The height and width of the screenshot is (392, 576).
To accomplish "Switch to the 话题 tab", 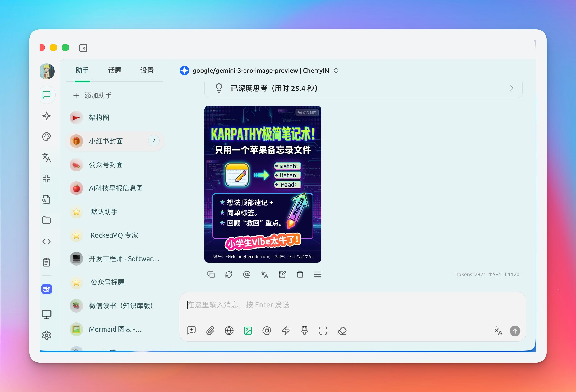I will 115,70.
